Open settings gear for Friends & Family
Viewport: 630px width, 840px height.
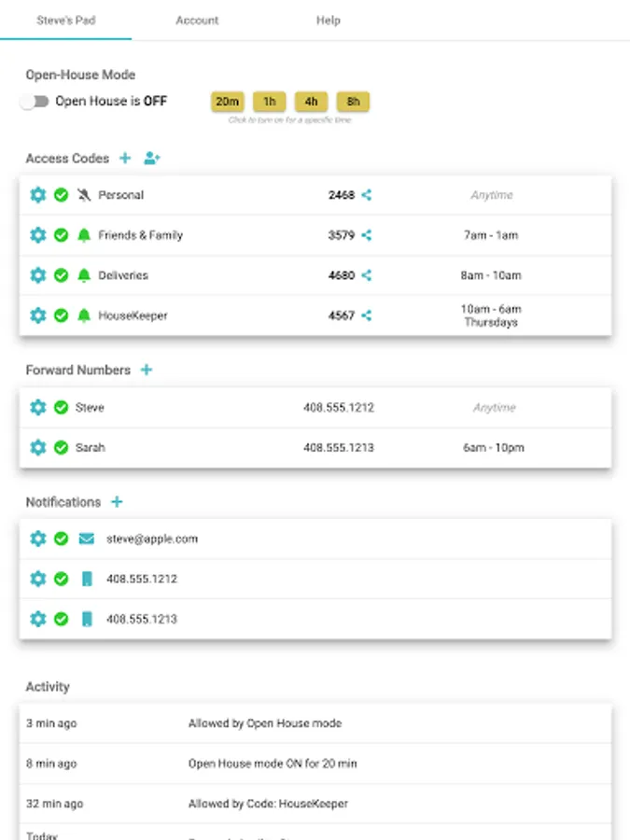point(37,235)
